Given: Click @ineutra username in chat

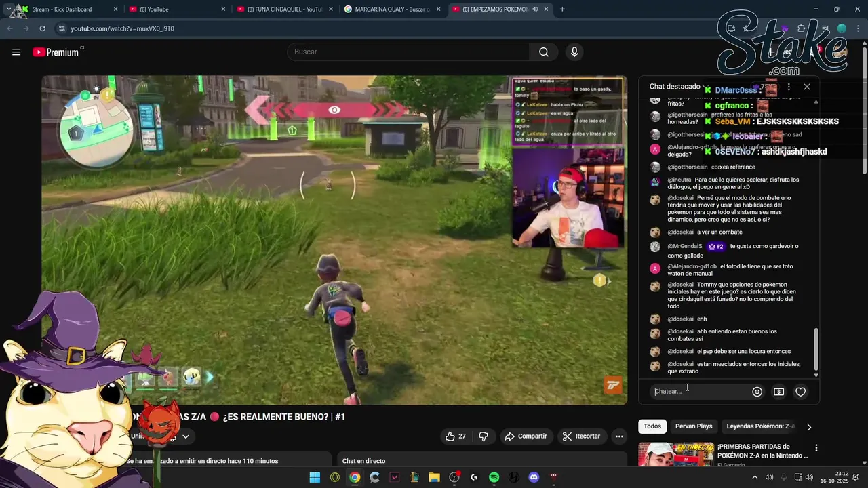Looking at the screenshot, I should [x=679, y=180].
